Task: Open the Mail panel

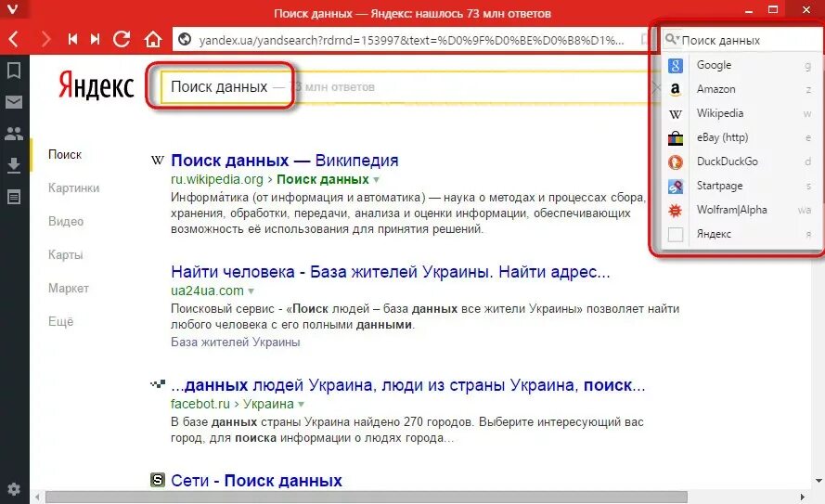Action: 14,102
